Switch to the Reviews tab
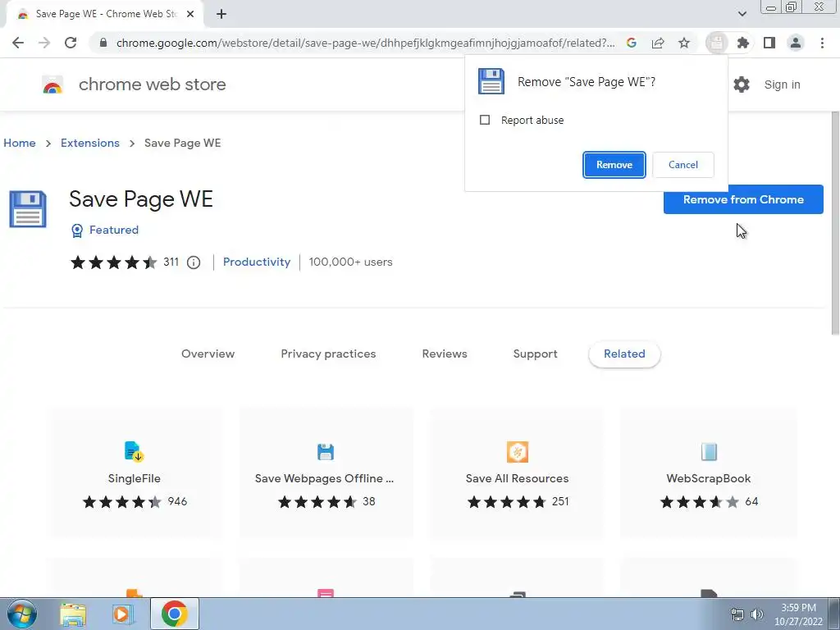 (x=445, y=354)
